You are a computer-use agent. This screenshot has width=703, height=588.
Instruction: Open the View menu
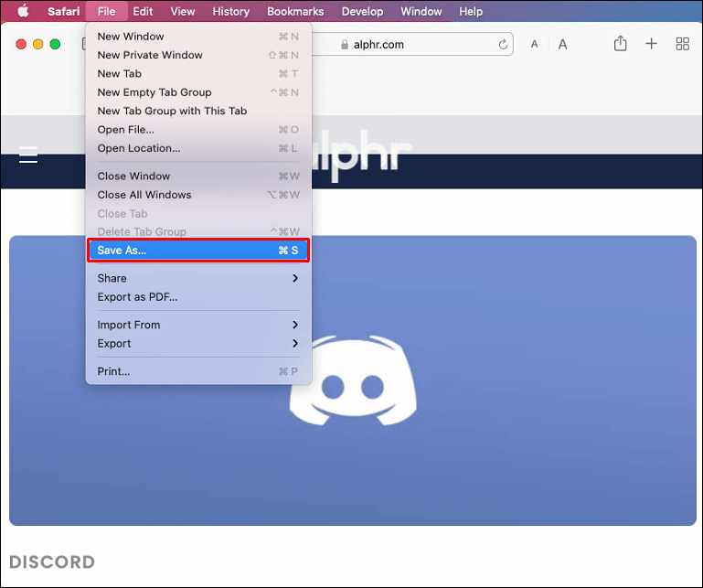click(183, 11)
